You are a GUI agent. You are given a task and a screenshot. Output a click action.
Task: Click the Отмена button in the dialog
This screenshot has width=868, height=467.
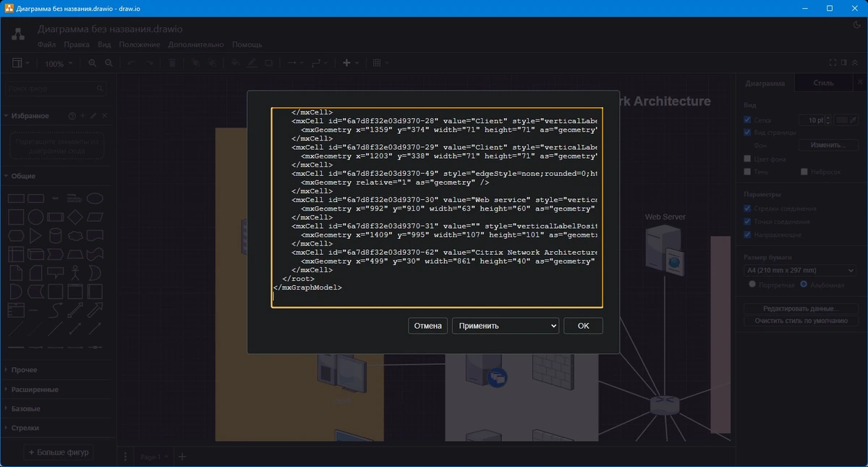[427, 326]
